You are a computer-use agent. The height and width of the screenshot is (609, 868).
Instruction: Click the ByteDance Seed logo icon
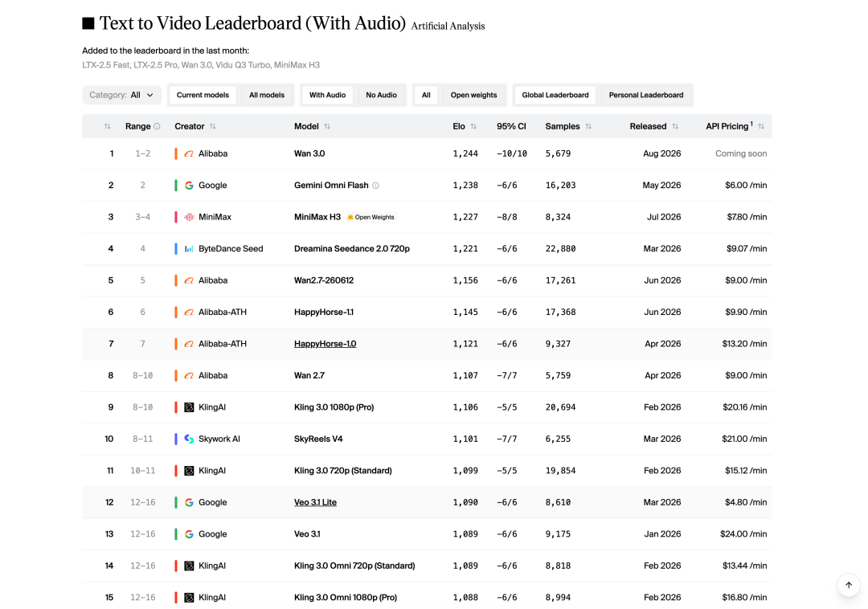point(189,249)
